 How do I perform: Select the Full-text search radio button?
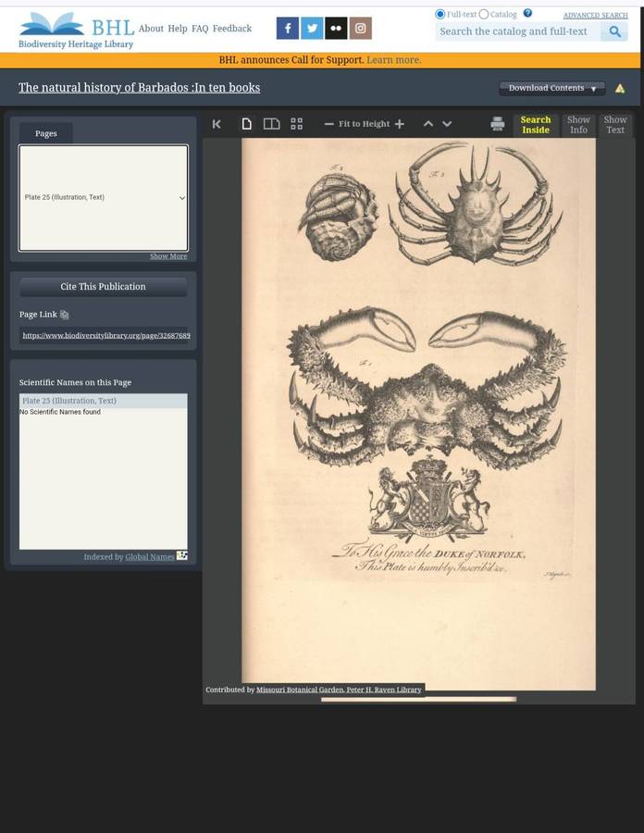tap(440, 14)
